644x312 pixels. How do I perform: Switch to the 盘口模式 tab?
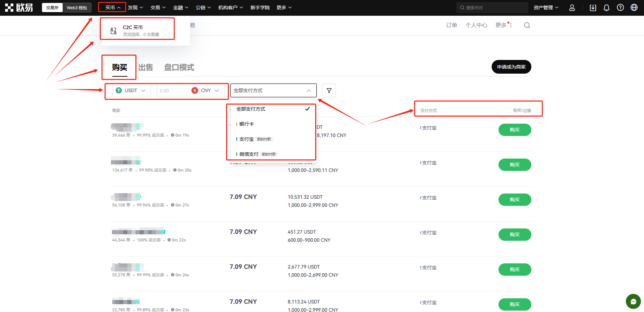(179, 67)
